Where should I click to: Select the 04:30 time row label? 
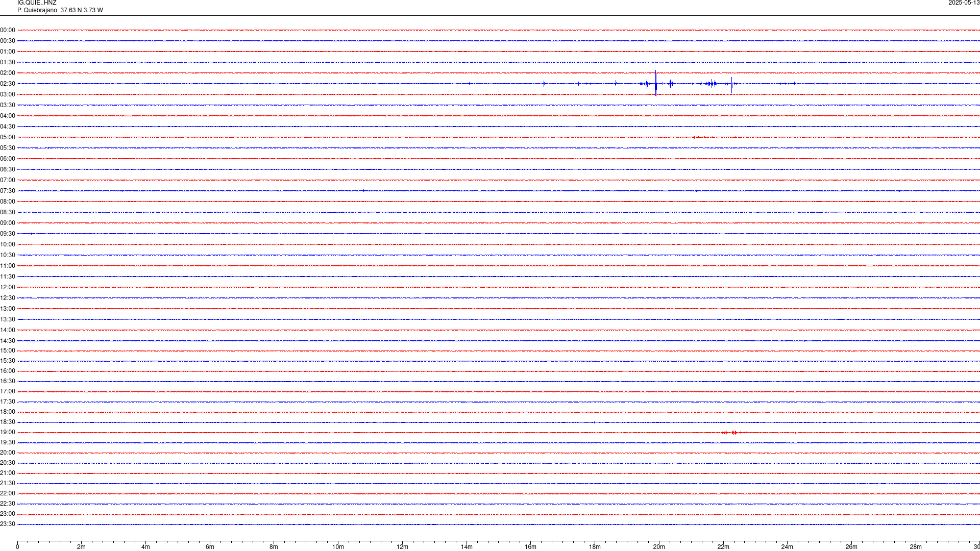pos(8,127)
